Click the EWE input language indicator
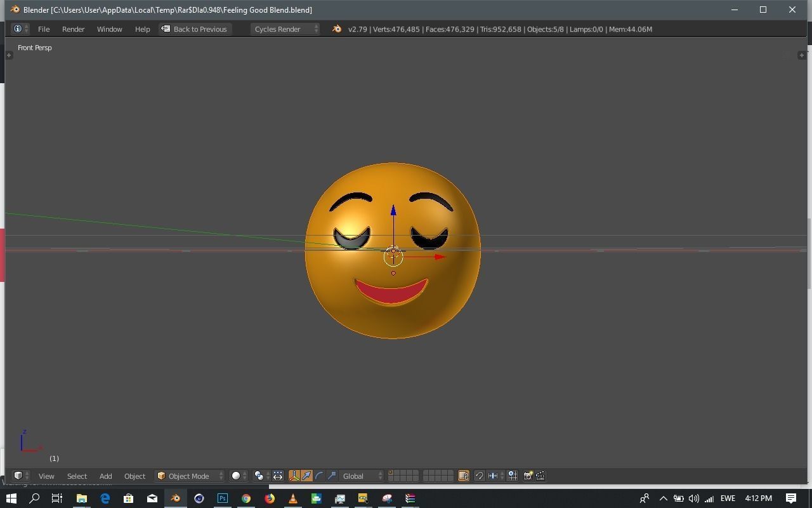The width and height of the screenshot is (812, 508). 728,498
